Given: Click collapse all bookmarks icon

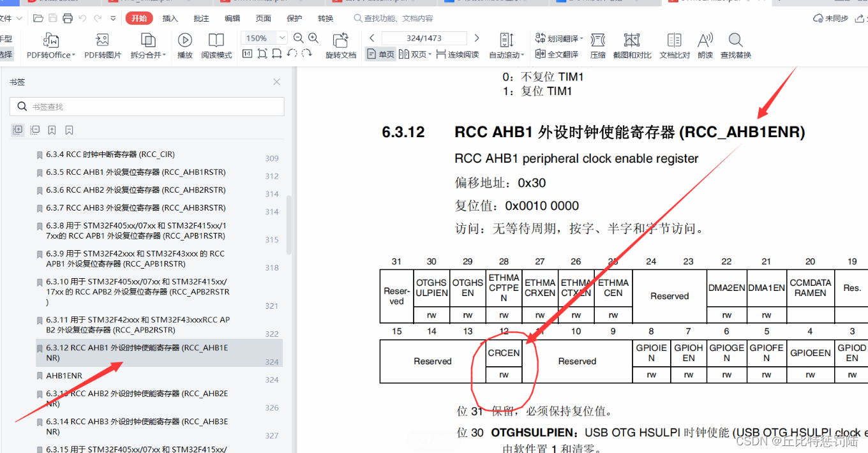Looking at the screenshot, I should pos(35,130).
